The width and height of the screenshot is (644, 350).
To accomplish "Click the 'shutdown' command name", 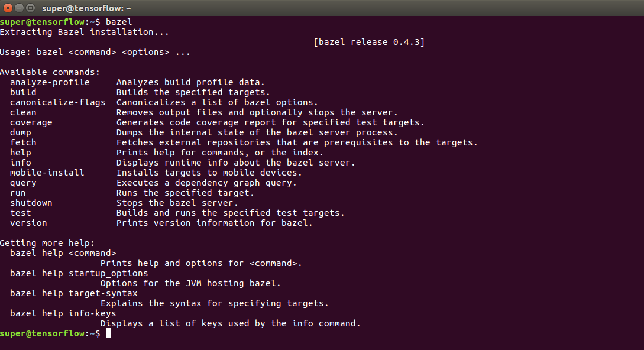I will pos(31,203).
